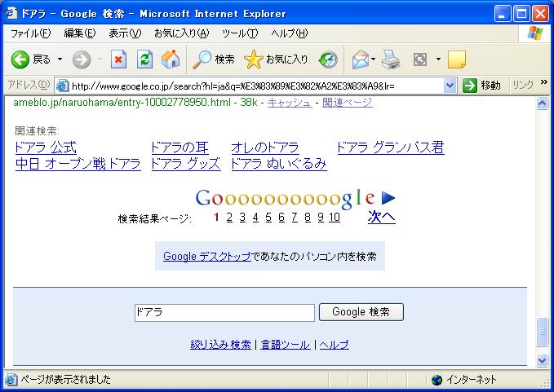This screenshot has width=554, height=392.
Task: Open the ファイル(F) menu
Action: [x=30, y=33]
